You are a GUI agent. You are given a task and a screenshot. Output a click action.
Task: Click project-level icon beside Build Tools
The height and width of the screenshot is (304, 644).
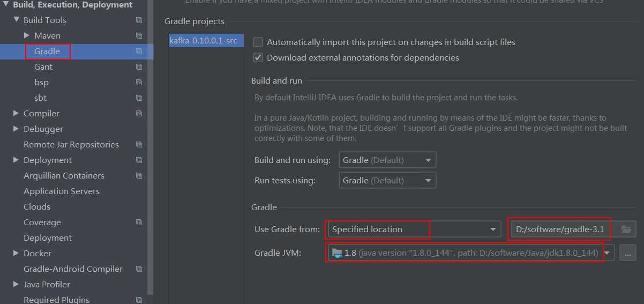[139, 20]
